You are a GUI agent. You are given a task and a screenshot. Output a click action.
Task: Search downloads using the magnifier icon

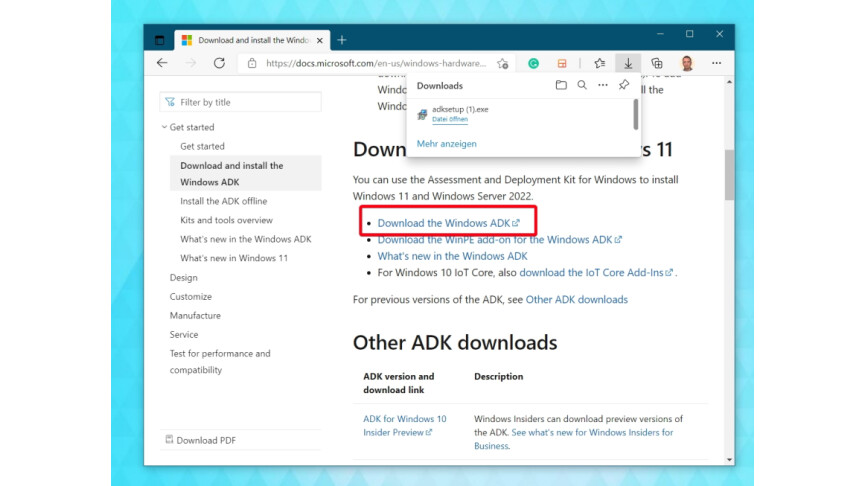click(x=582, y=85)
